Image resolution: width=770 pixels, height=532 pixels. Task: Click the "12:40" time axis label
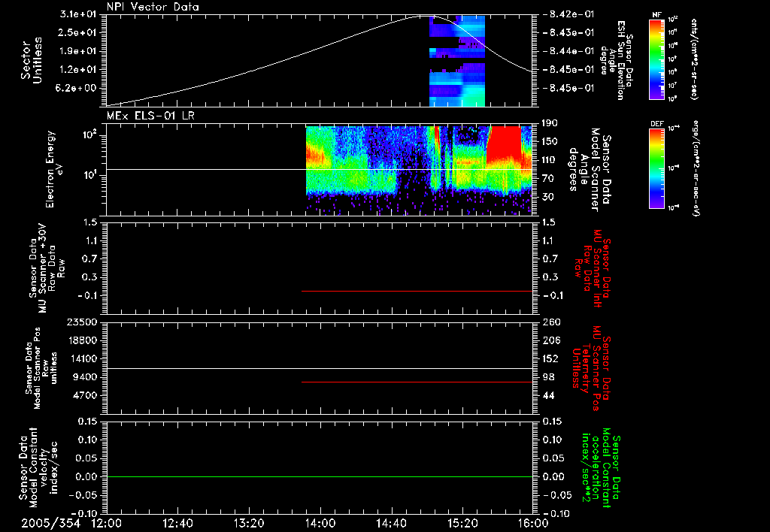(177, 523)
